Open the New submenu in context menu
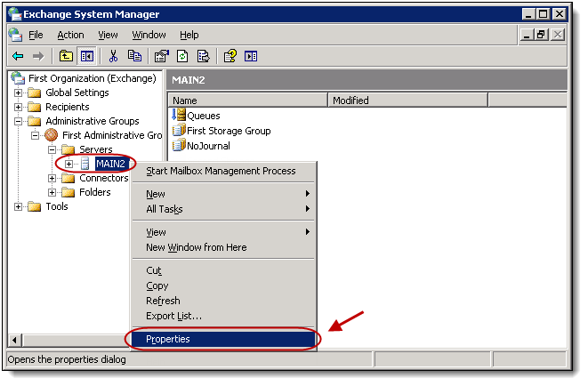The image size is (588, 386). [222, 194]
